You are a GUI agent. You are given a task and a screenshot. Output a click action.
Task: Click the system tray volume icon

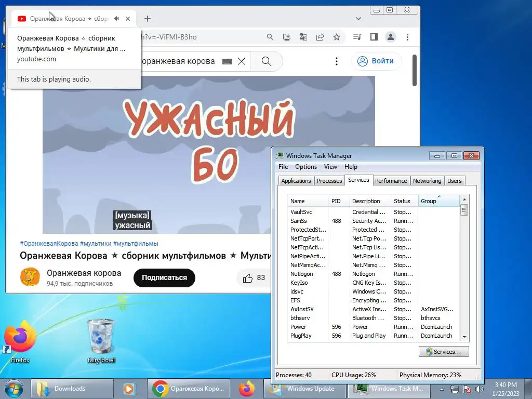click(480, 389)
